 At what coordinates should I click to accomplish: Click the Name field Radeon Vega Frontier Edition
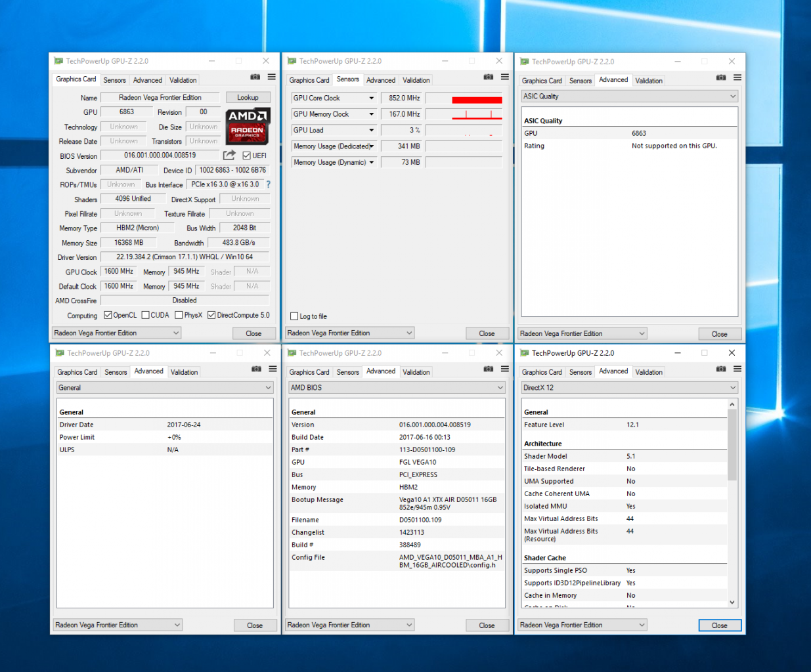[x=160, y=97]
